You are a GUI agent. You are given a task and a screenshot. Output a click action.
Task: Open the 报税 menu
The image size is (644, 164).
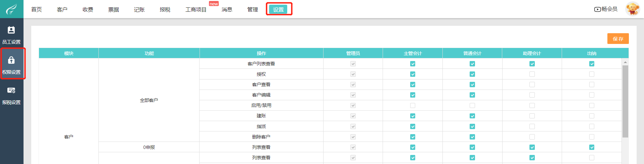pyautogui.click(x=165, y=9)
